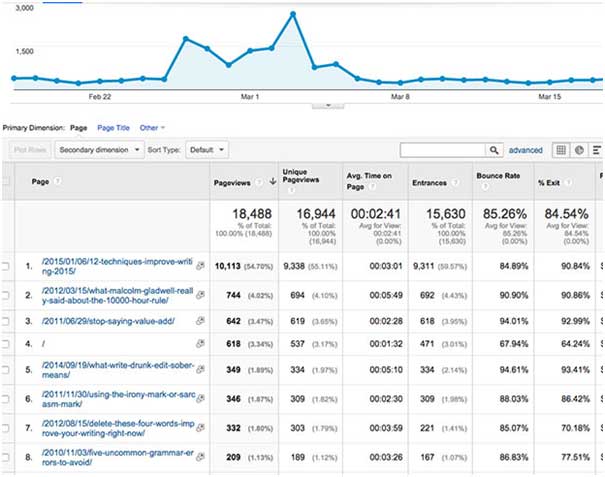The height and width of the screenshot is (477, 605).
Task: Open 12-techniques page external link icon
Action: click(x=201, y=267)
